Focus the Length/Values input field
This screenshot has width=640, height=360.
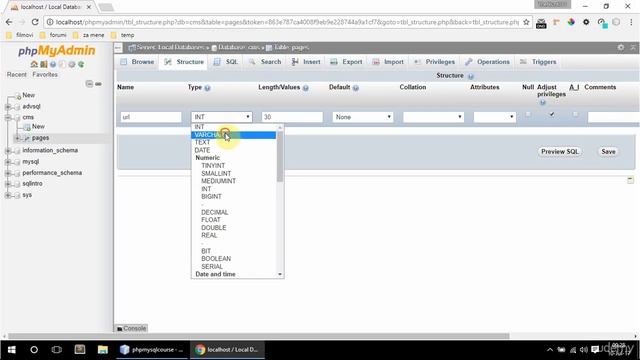tap(292, 117)
